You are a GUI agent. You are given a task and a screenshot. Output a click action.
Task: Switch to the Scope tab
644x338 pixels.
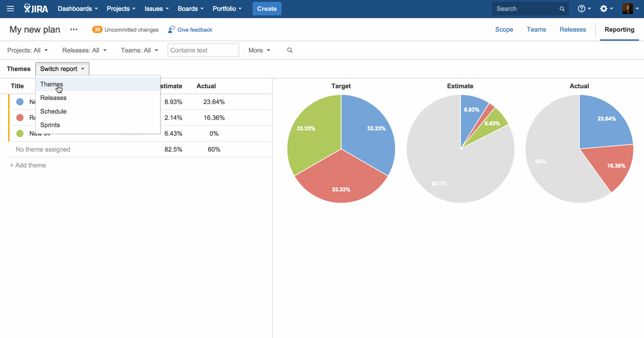tap(504, 29)
